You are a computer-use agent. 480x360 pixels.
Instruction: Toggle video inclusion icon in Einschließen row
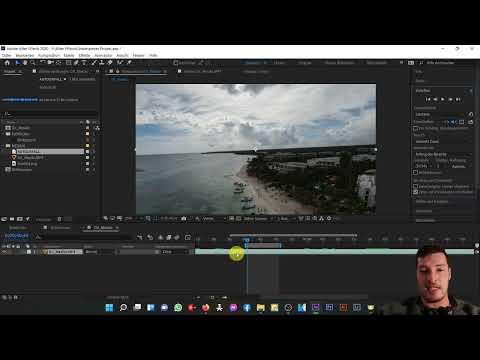(x=445, y=122)
